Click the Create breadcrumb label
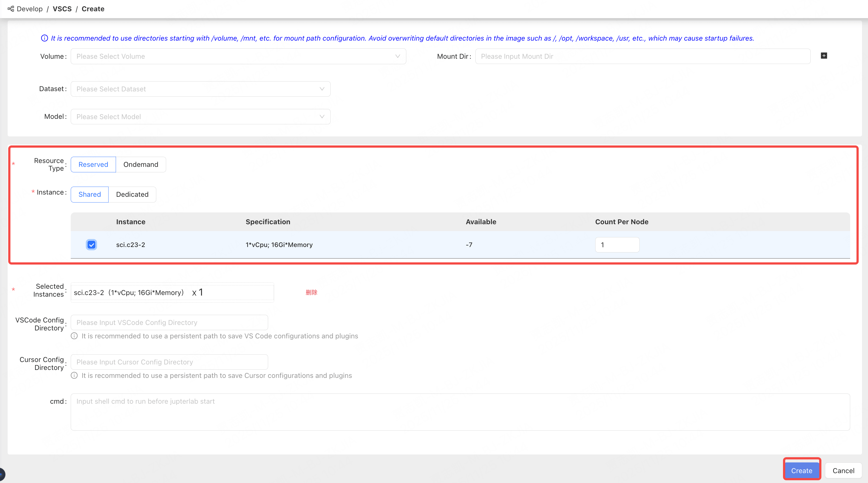868x483 pixels. point(93,9)
